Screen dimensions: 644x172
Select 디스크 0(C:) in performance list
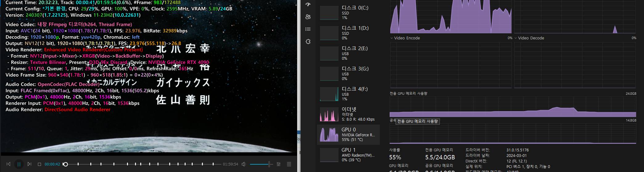(x=348, y=13)
